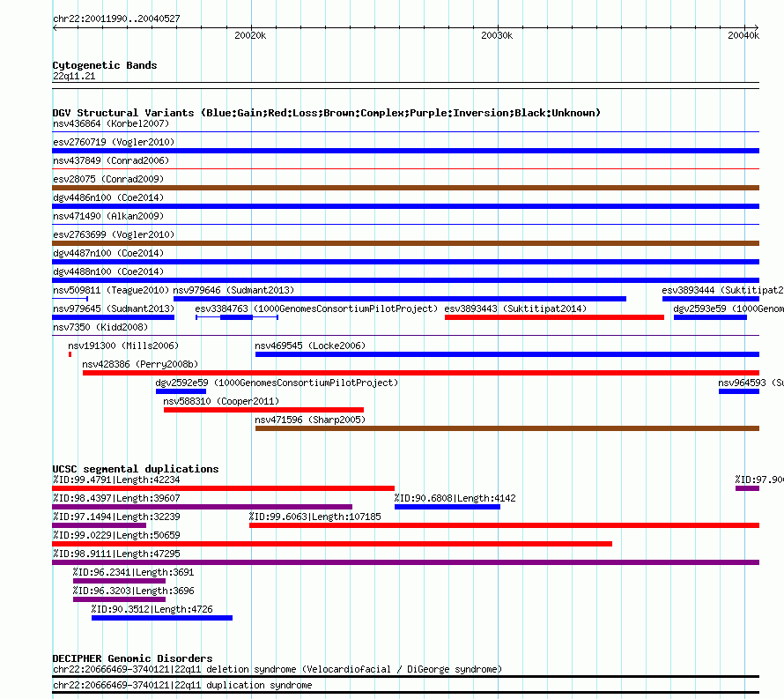Click the %ID:99.0229 Length:50659 red bar
Viewport: 784px width, 699px height.
(x=332, y=544)
